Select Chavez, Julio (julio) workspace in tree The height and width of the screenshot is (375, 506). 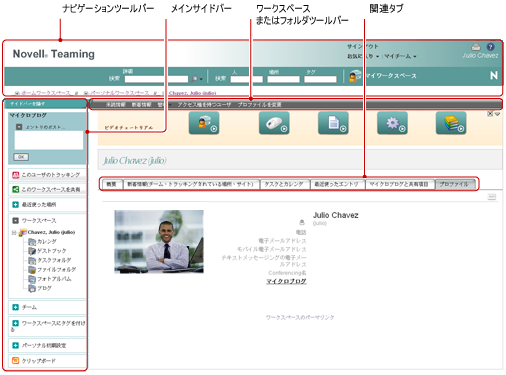51,232
